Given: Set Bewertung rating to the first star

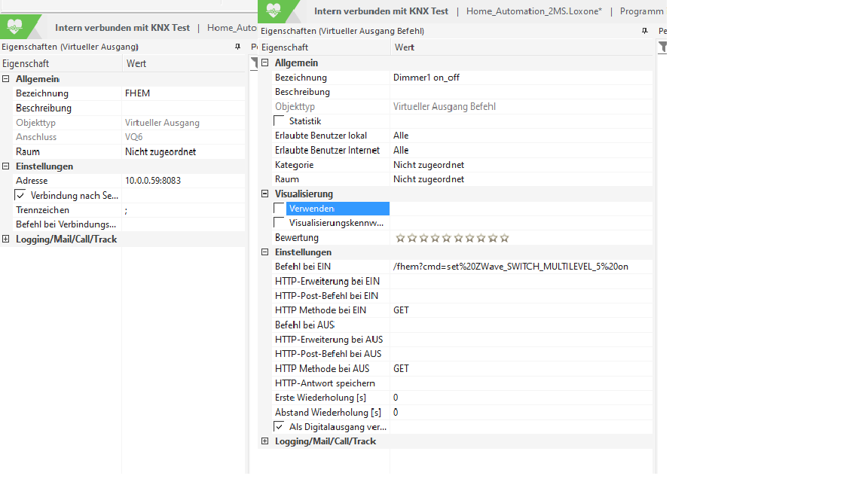Looking at the screenshot, I should coord(401,238).
